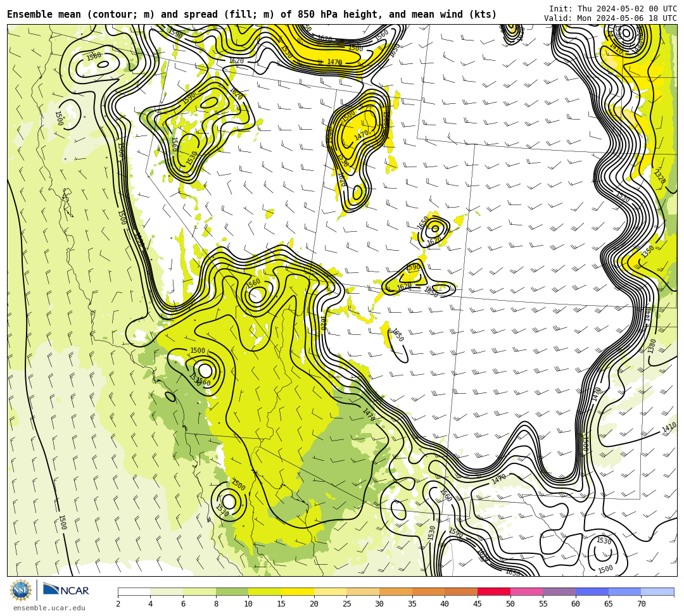Click the colorbar tick label 8

216,604
